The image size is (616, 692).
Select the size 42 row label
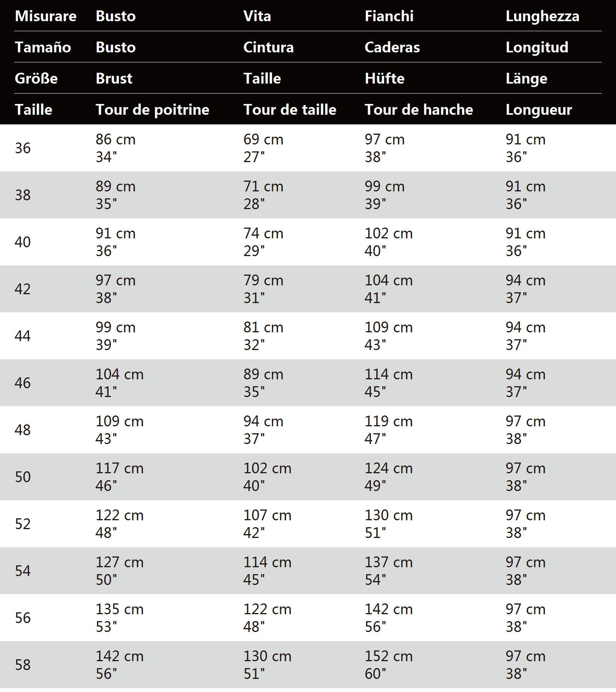point(23,289)
